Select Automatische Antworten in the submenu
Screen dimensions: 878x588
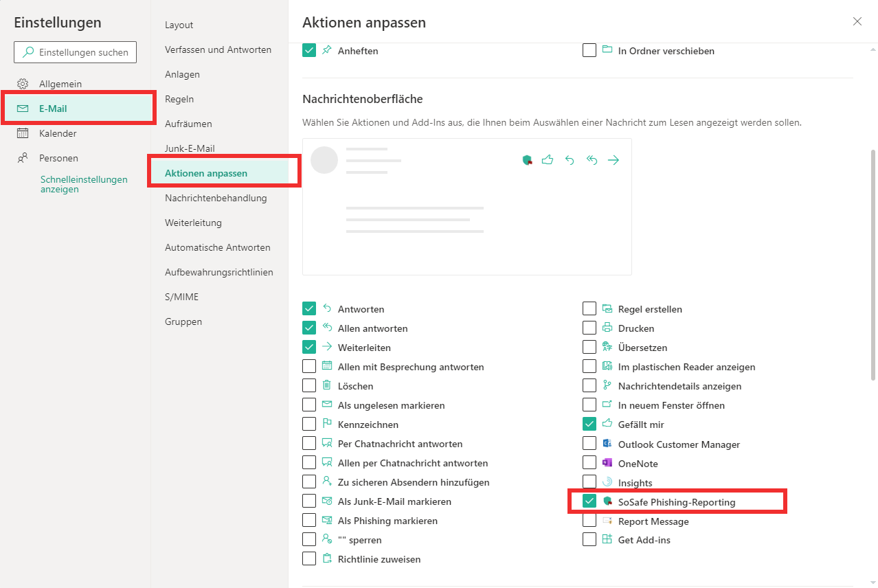pyautogui.click(x=217, y=247)
